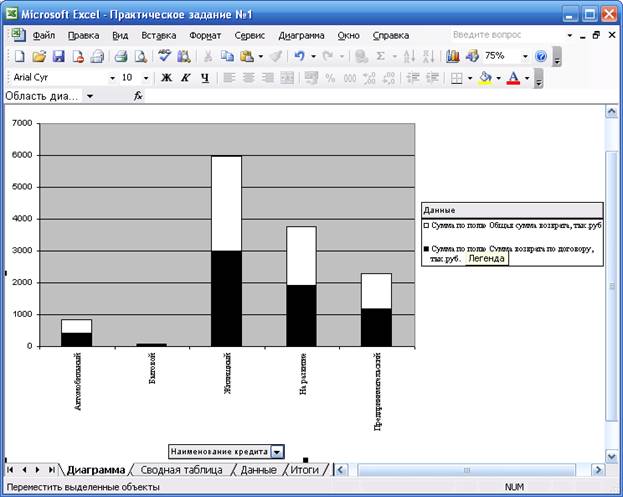This screenshot has height=497, width=623.
Task: Run the spelling check icon
Action: [165, 57]
